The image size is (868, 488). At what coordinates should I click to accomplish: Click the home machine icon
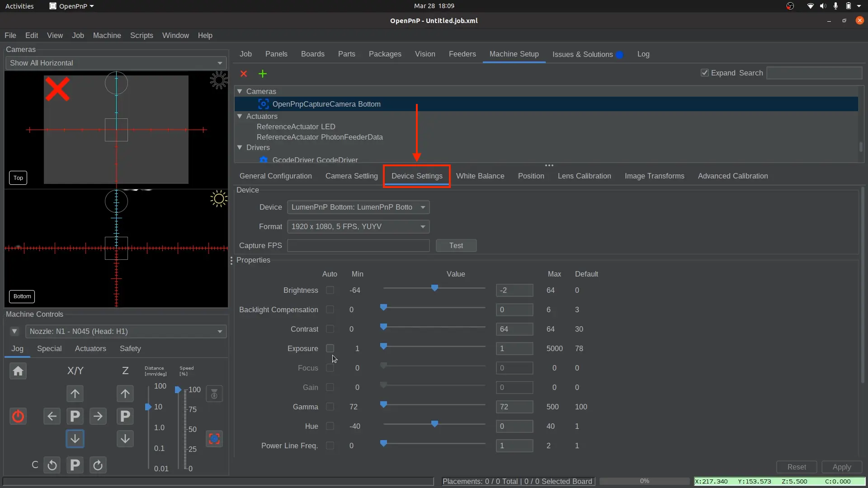(x=18, y=371)
